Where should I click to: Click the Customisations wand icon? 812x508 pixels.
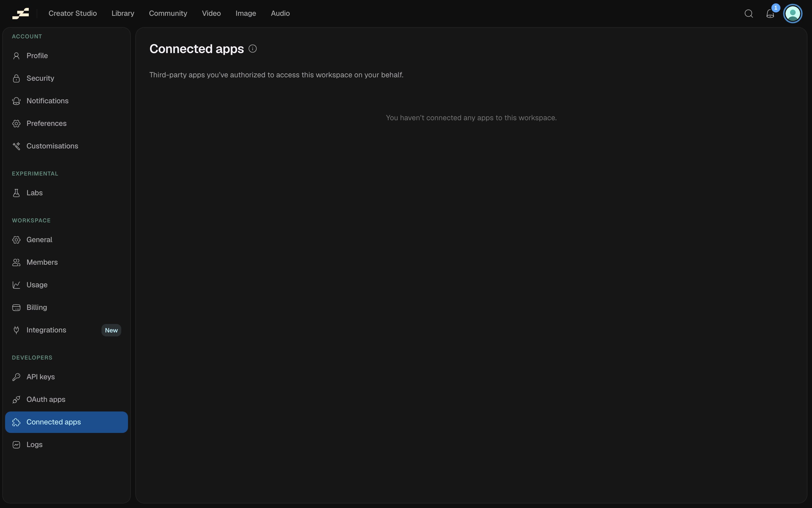pyautogui.click(x=16, y=146)
